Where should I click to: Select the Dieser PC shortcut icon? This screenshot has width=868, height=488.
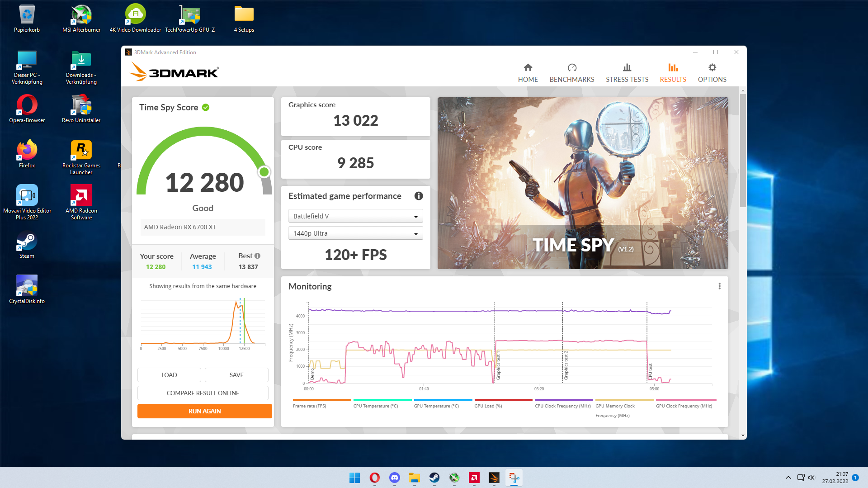(27, 67)
